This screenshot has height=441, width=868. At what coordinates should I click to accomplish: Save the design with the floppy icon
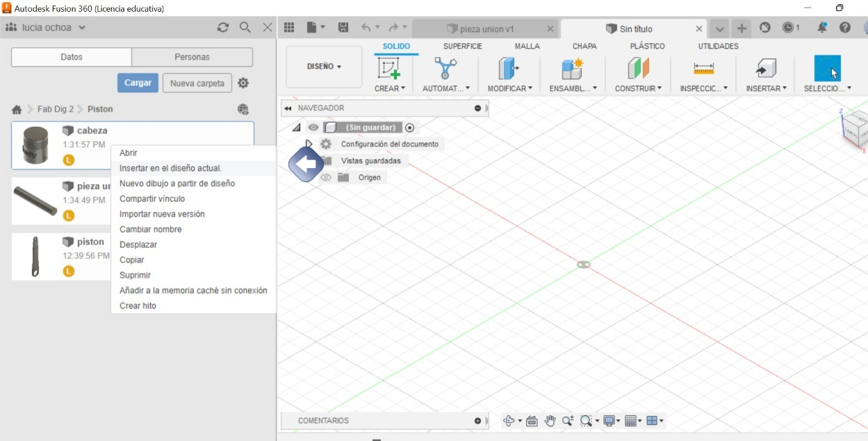(343, 28)
